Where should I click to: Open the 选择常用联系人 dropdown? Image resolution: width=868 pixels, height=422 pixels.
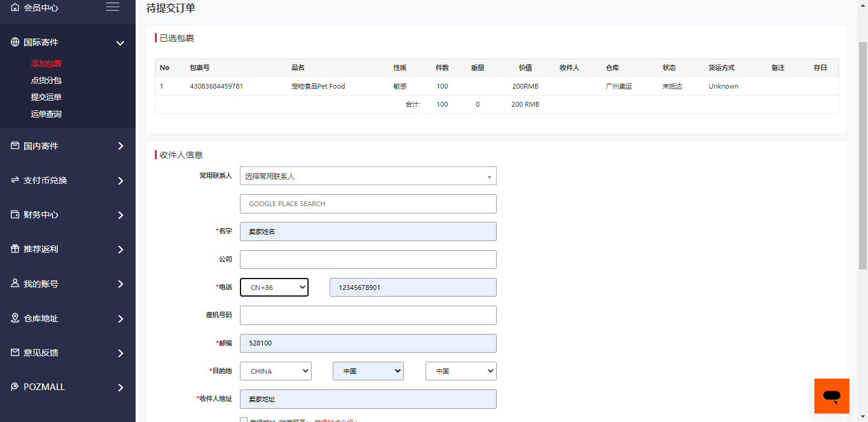point(368,176)
